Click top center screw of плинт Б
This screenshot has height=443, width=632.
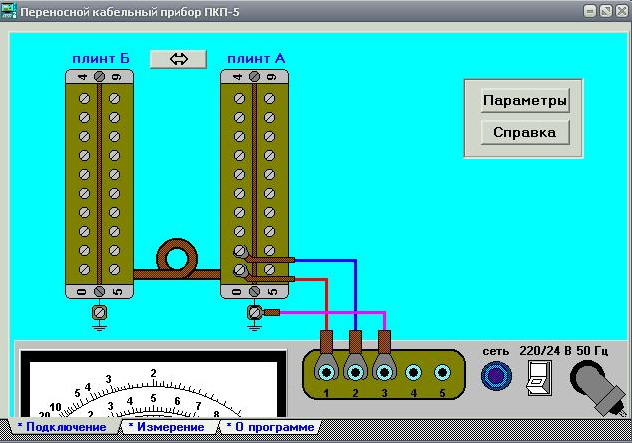[99, 76]
